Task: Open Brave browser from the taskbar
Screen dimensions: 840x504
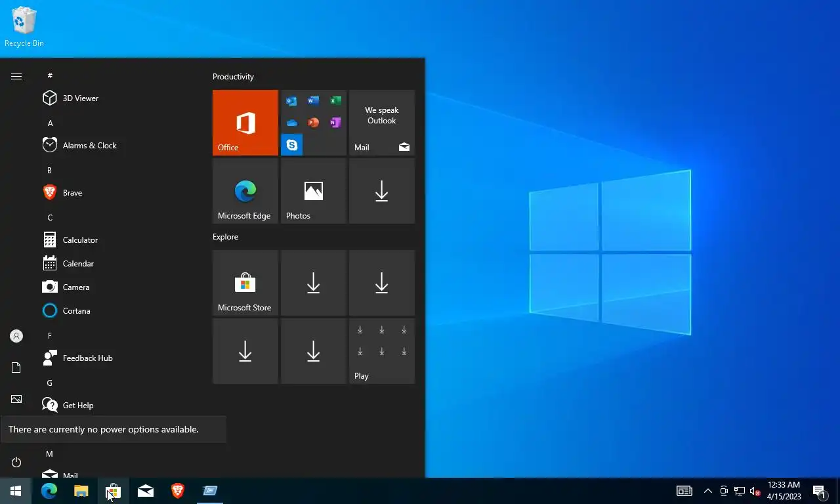Action: click(x=177, y=491)
